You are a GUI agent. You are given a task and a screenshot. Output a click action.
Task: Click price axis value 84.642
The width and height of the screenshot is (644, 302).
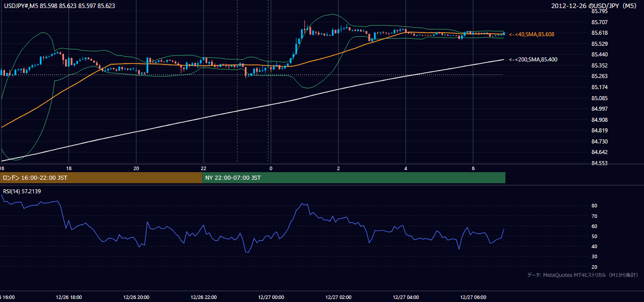click(x=599, y=152)
